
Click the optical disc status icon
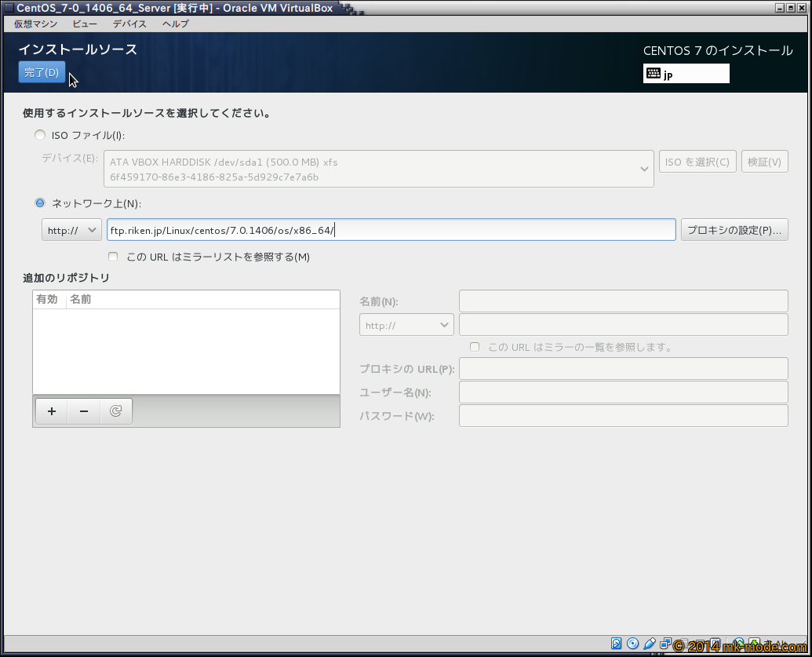632,644
